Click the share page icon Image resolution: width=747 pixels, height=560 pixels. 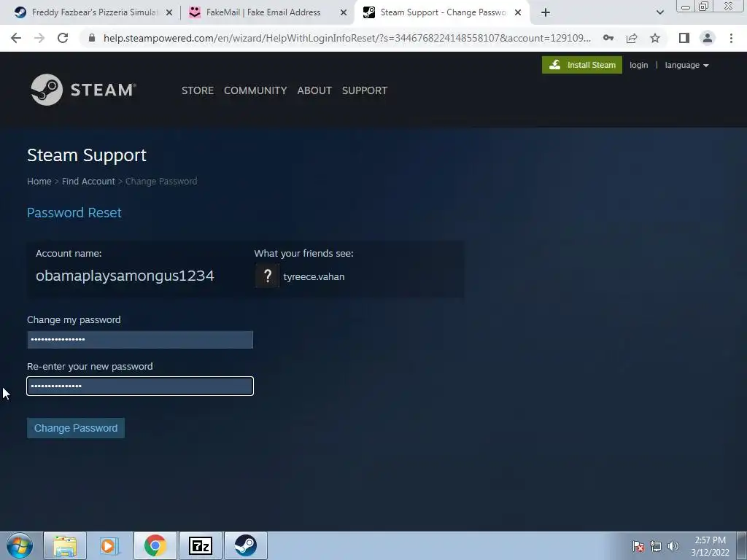click(x=632, y=38)
